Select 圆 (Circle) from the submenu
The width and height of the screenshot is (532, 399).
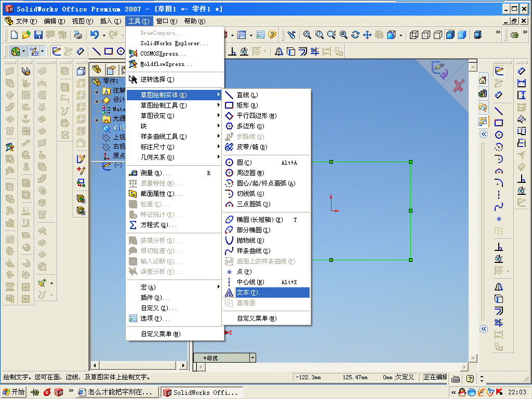point(267,163)
